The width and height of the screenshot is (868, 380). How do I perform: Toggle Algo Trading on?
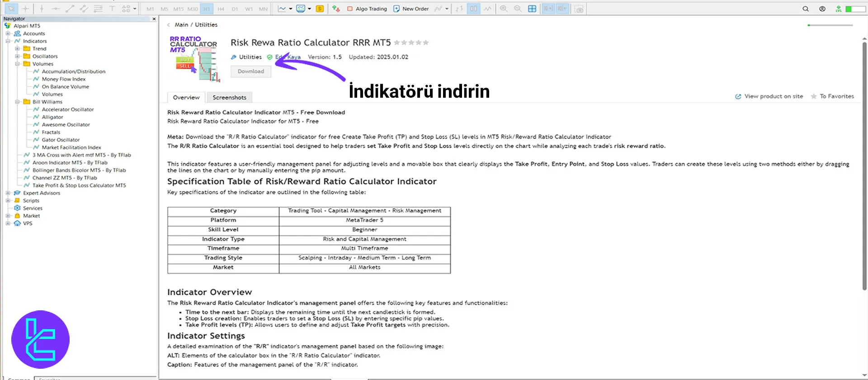coord(367,9)
